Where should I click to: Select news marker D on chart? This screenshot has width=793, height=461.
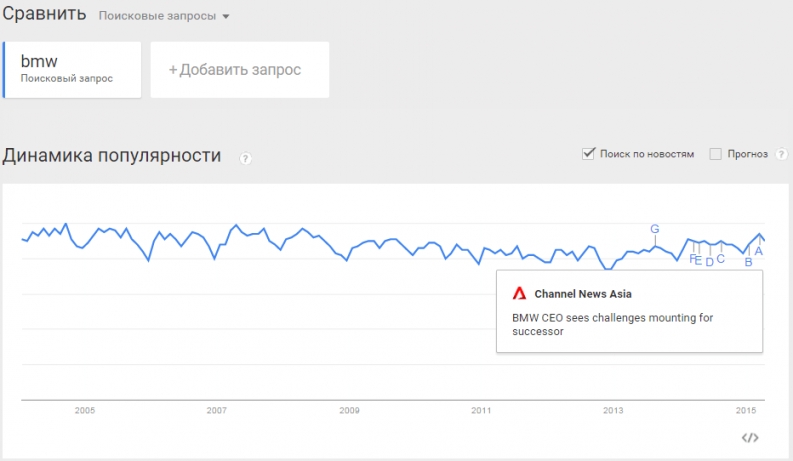pos(710,262)
